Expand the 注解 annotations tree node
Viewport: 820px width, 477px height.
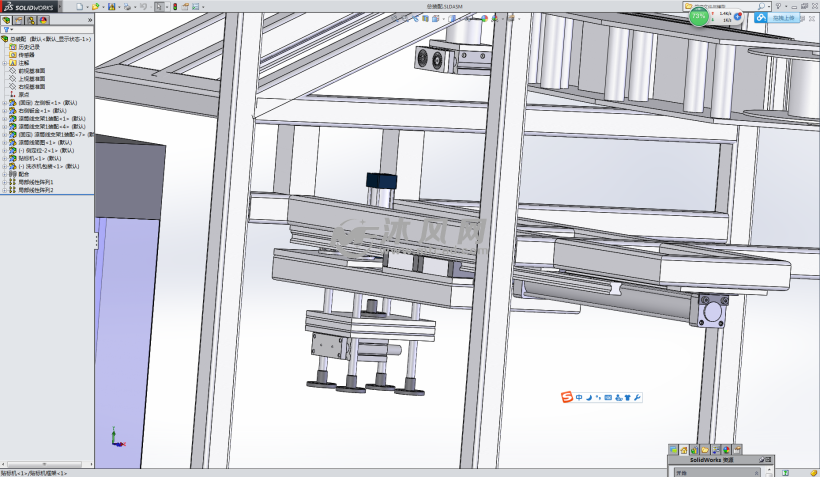(x=4, y=62)
